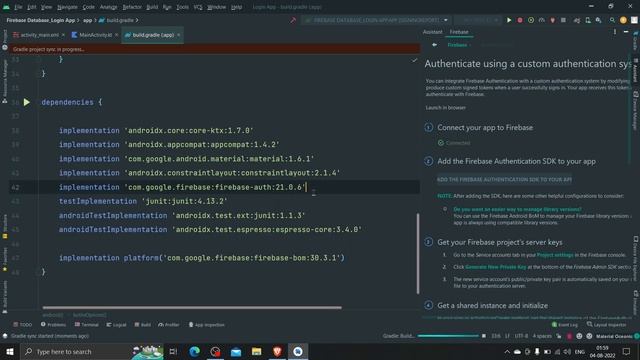This screenshot has height=360, width=640.
Task: Click the Stop square icon in toolbar
Action: point(563,20)
